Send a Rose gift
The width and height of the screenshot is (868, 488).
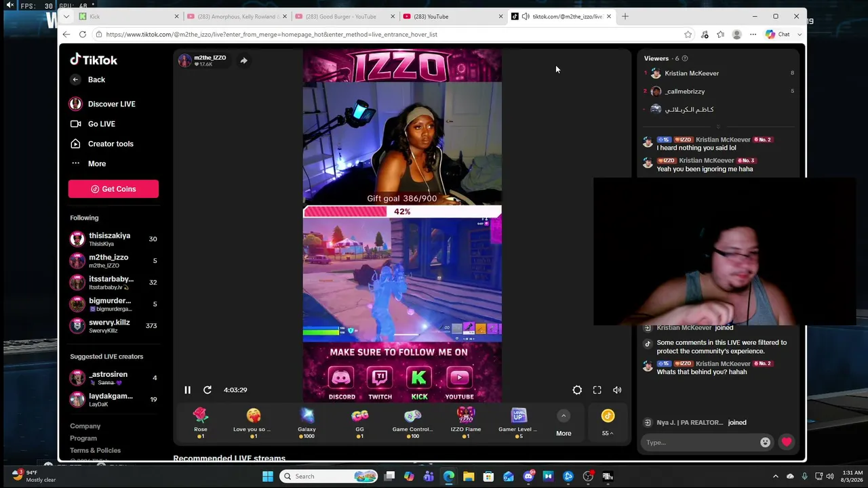click(200, 423)
